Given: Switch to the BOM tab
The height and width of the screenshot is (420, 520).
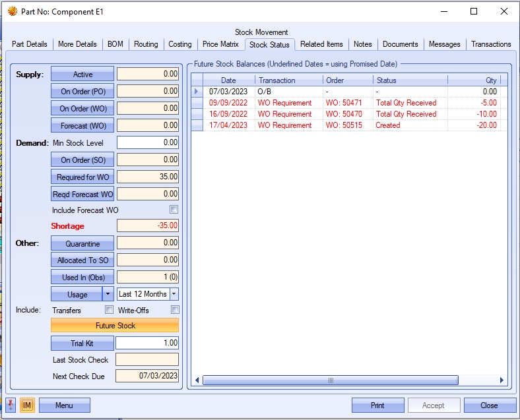Looking at the screenshot, I should [115, 44].
